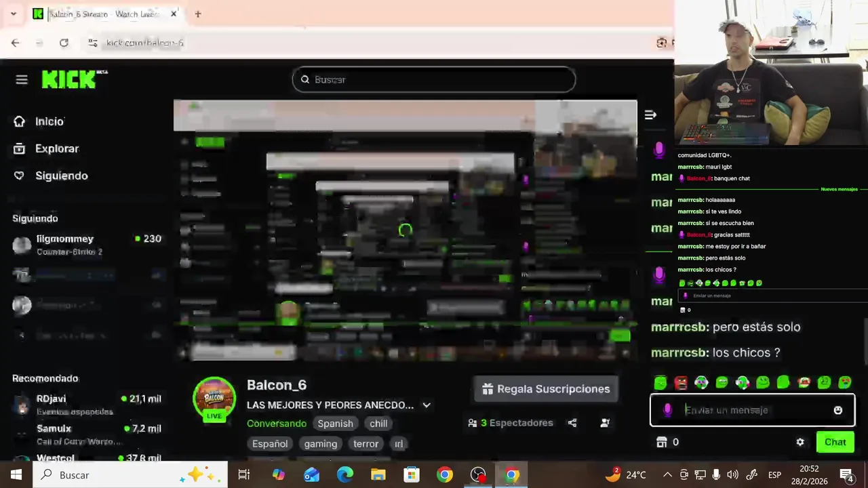Open Microsoft Edge from taskbar
The height and width of the screenshot is (488, 868).
click(345, 475)
